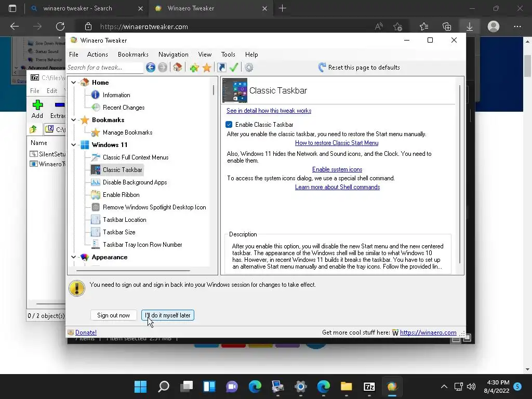
Task: Select Taskbar Location tree item
Action: coord(125,220)
